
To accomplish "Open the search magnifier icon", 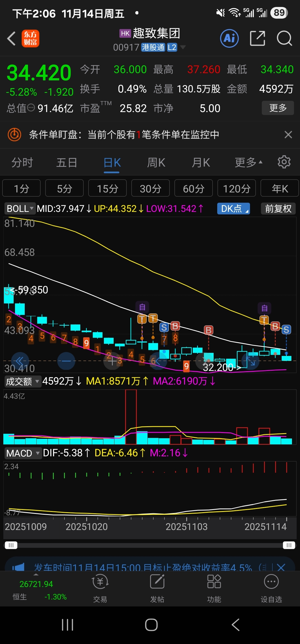I will [x=284, y=38].
